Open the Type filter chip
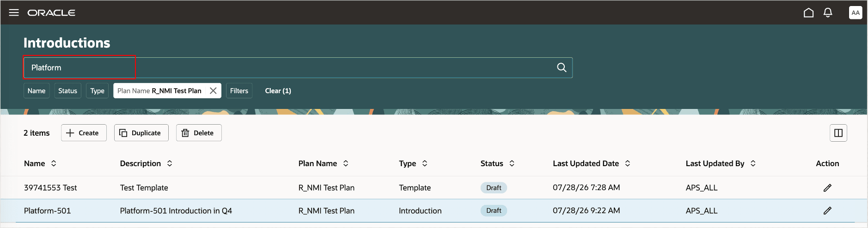The width and height of the screenshot is (868, 228). click(97, 91)
